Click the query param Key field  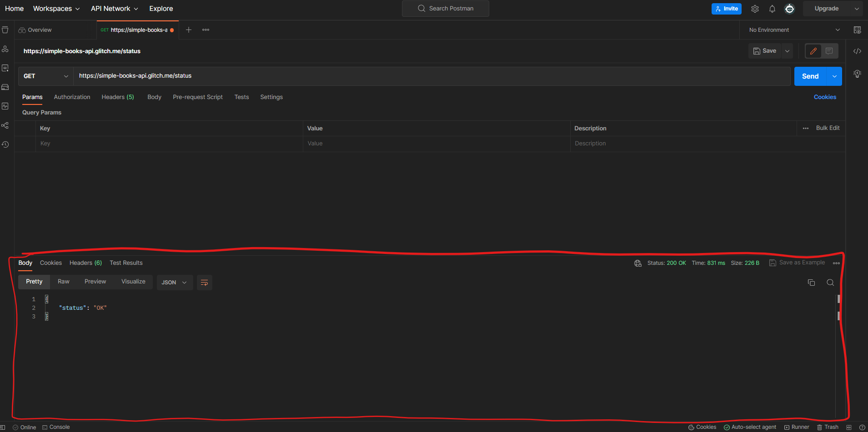click(169, 144)
